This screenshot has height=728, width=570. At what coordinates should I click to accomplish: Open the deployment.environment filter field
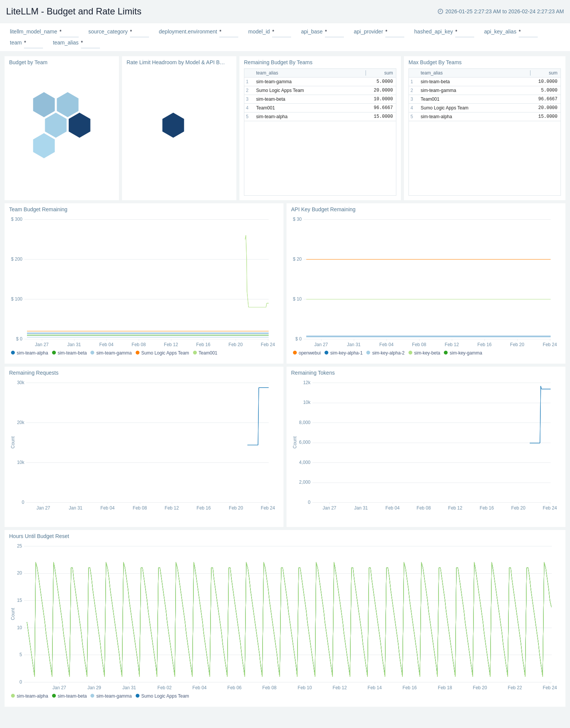tap(228, 32)
